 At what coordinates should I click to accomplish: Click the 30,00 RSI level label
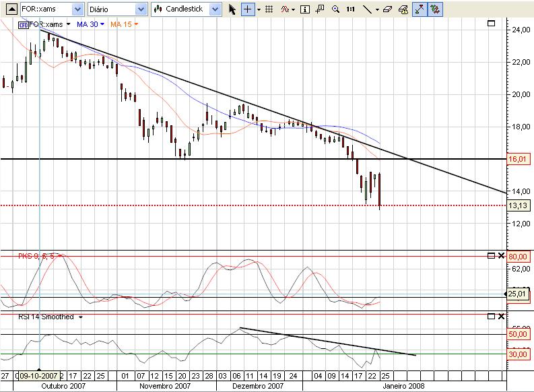pyautogui.click(x=518, y=354)
